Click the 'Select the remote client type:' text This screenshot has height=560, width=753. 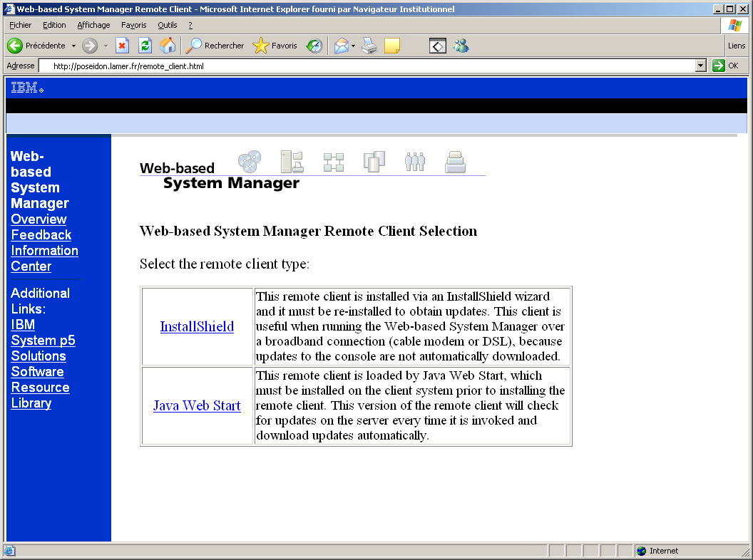(x=225, y=264)
